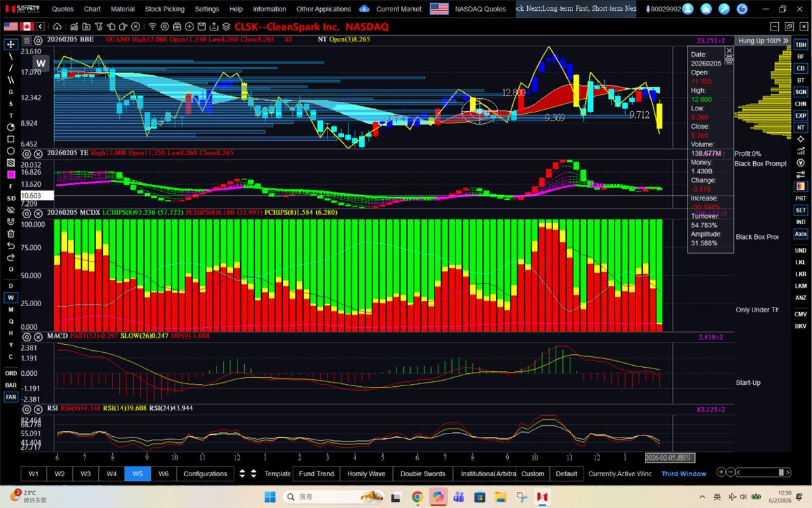Screen dimensions: 812x508
Task: Switch to daily period D
Action: click(x=11, y=286)
